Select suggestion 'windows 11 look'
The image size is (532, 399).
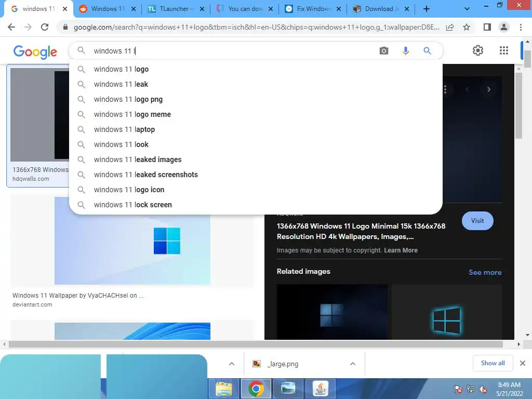tap(256, 144)
